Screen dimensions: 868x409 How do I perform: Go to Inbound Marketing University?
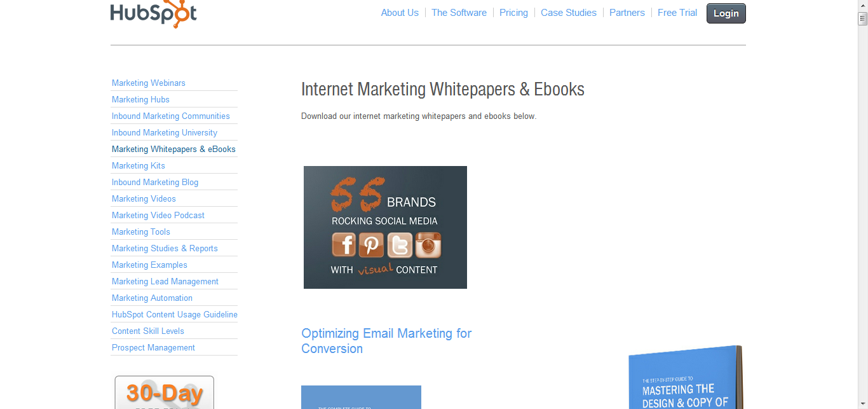click(x=165, y=132)
